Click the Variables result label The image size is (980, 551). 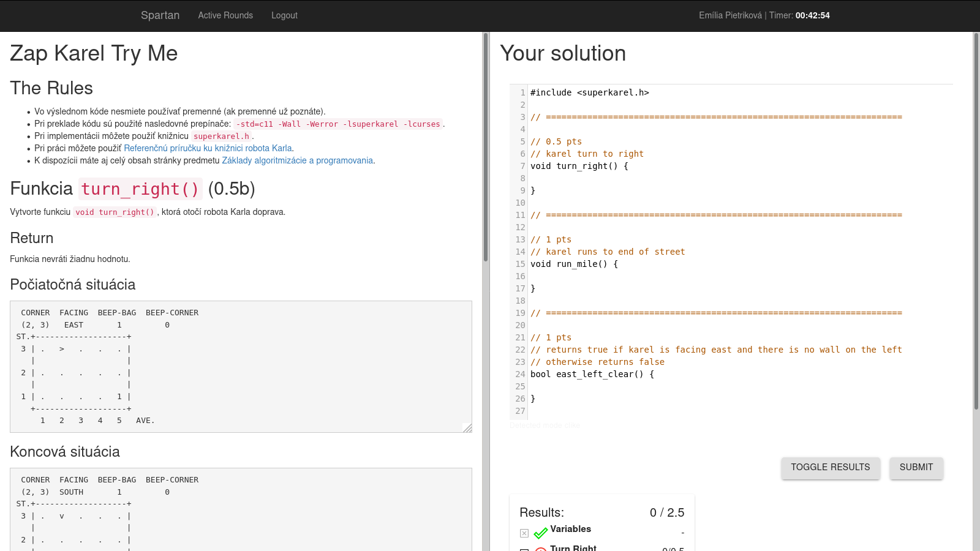[570, 529]
